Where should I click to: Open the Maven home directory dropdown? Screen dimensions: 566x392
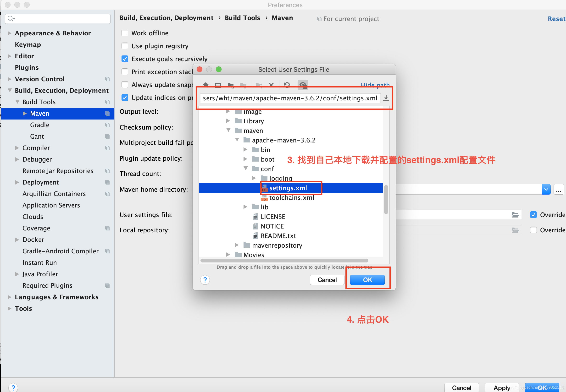(546, 189)
